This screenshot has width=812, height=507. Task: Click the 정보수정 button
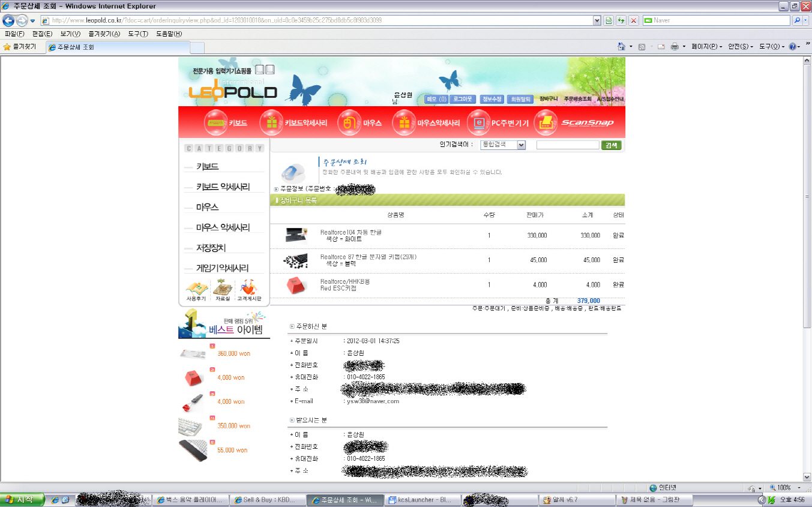(x=492, y=99)
